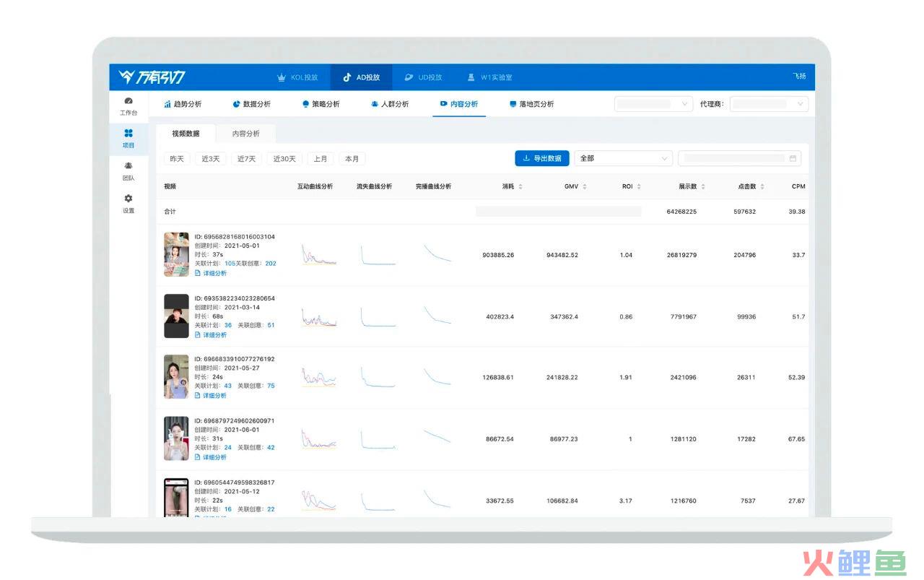
Task: Open 详细分析 for video 6966833910077276192
Action: pyautogui.click(x=211, y=395)
